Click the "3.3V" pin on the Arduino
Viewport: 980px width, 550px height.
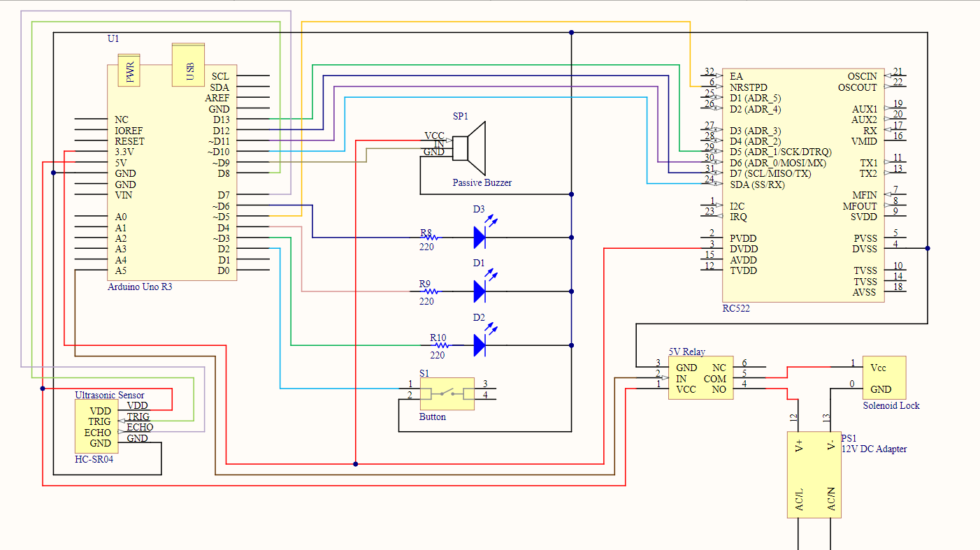[124, 152]
